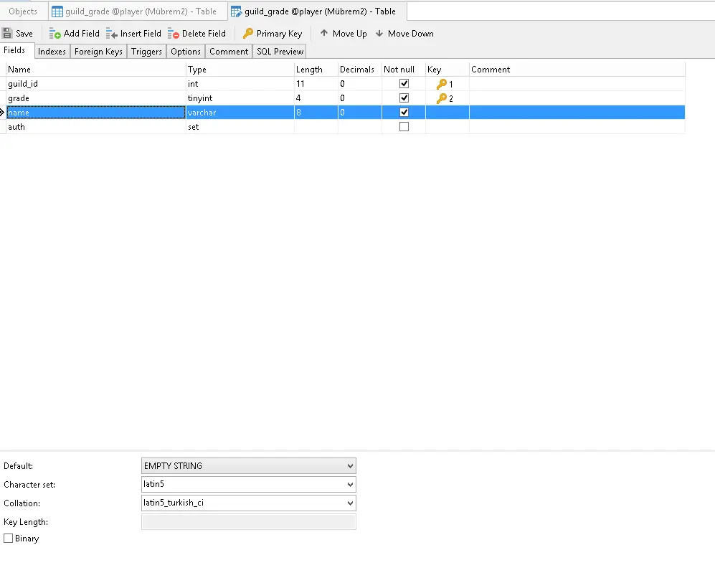The height and width of the screenshot is (588, 715).
Task: Click the Add Field icon
Action: pos(55,34)
